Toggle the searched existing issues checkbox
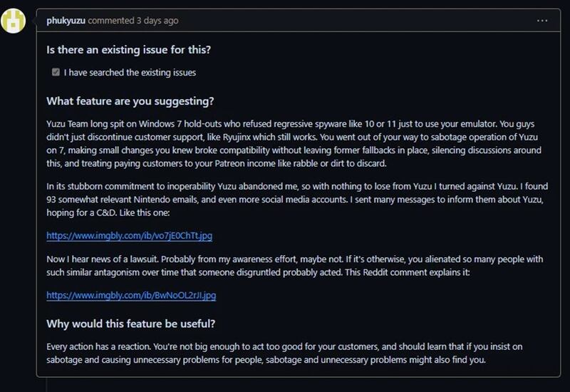Screen dimensions: 570x392 pos(56,73)
